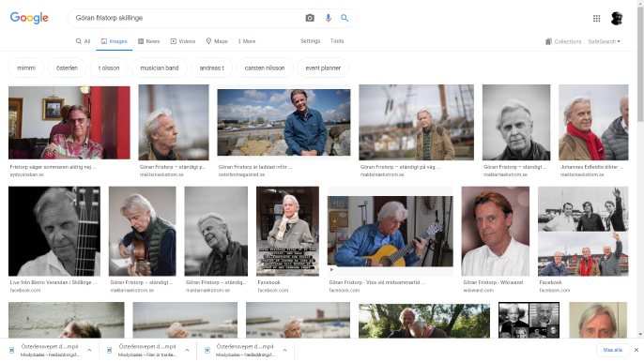Open options for first Österlensvepet download
The height and width of the screenshot is (362, 644).
(89, 350)
